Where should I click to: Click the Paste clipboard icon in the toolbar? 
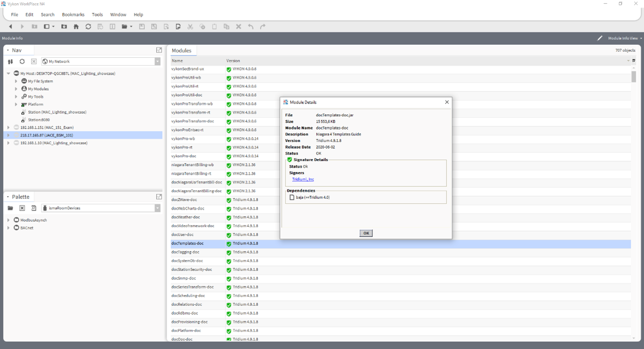[x=214, y=26]
